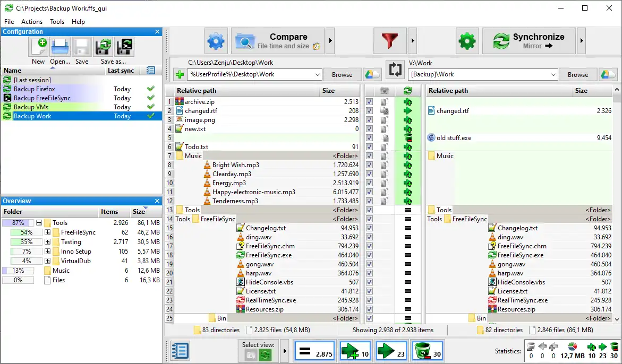The width and height of the screenshot is (622, 364).
Task: Open the File menu
Action: pos(8,22)
